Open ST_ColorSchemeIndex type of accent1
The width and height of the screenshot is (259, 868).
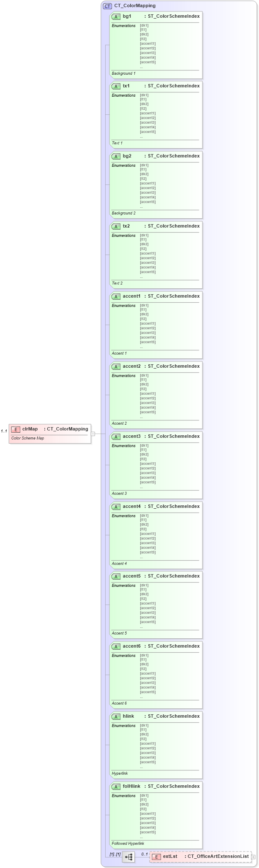click(174, 296)
